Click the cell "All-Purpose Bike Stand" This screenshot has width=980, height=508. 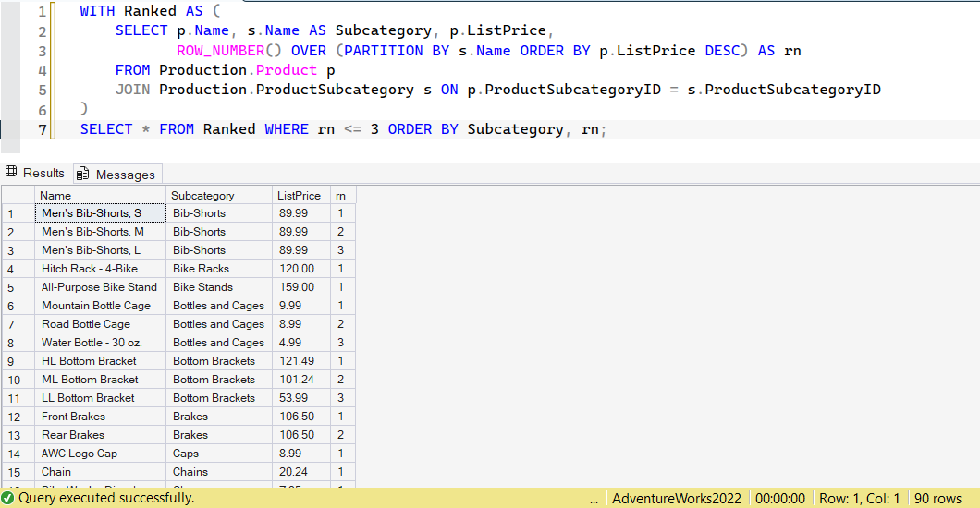pos(100,287)
